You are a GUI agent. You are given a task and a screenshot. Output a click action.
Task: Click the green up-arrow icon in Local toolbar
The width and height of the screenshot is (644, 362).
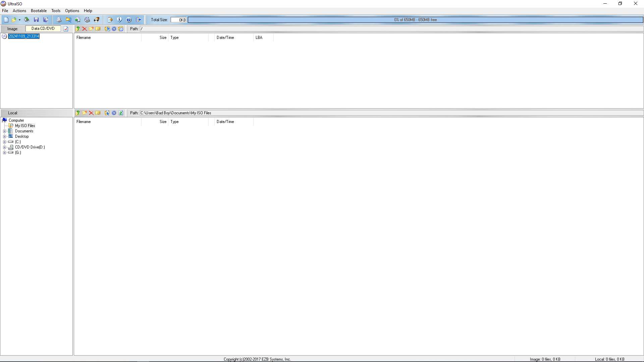78,113
